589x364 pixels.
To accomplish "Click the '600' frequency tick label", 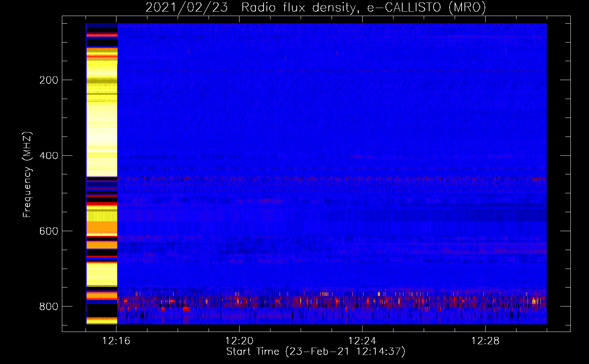I will 49,232.
